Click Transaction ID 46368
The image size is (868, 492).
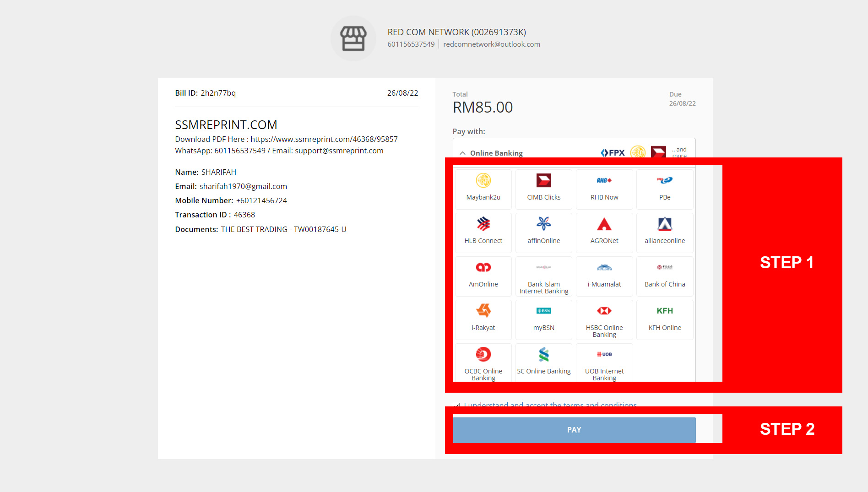click(215, 215)
